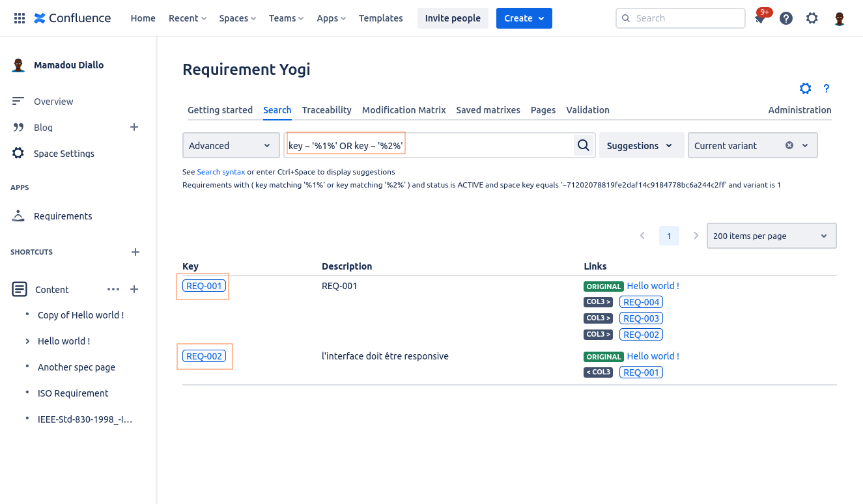This screenshot has height=504, width=863.
Task: Open the app switcher grid icon
Action: point(20,18)
